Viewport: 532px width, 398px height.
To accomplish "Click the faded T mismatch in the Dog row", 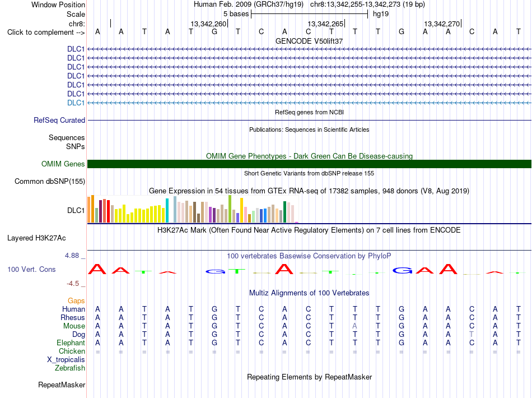I will 472,335.
